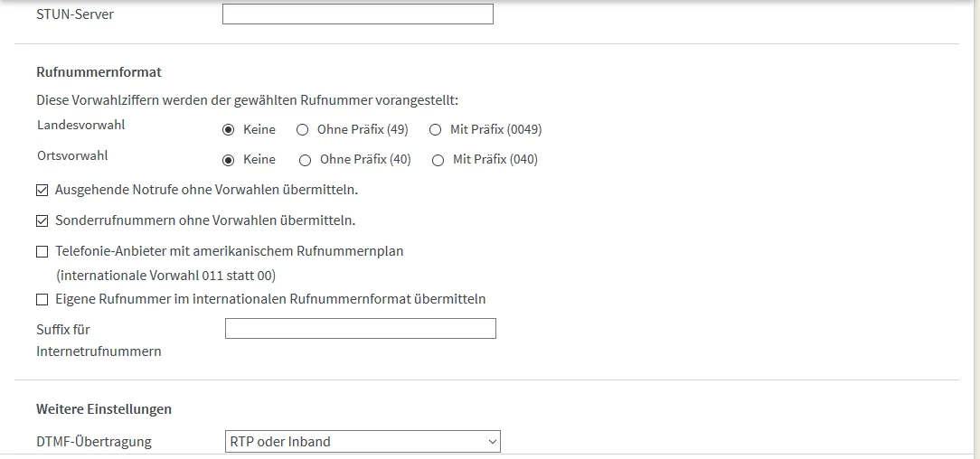980x459 pixels.
Task: Click the Weitere Einstellungen heading
Action: pos(104,409)
